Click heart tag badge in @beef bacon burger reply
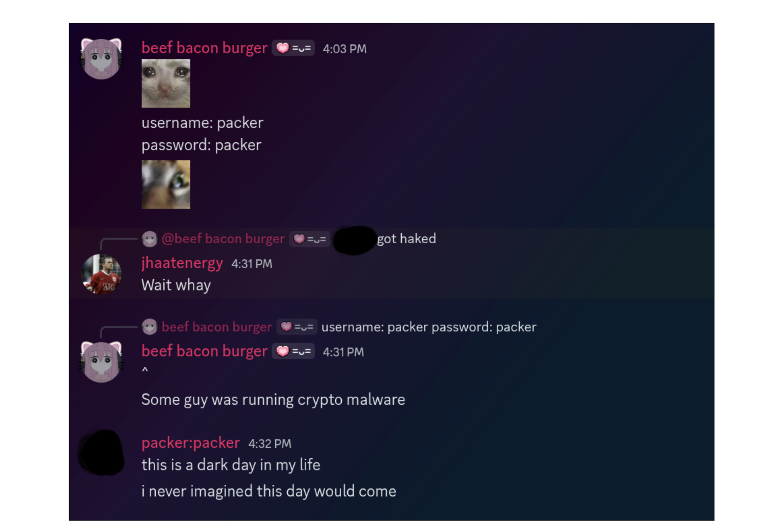The width and height of the screenshot is (772, 532). [x=309, y=239]
